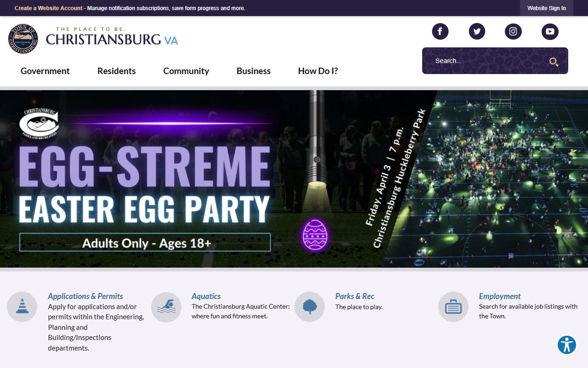Open the Parks & Rec link
The width and height of the screenshot is (588, 368).
[x=355, y=296]
